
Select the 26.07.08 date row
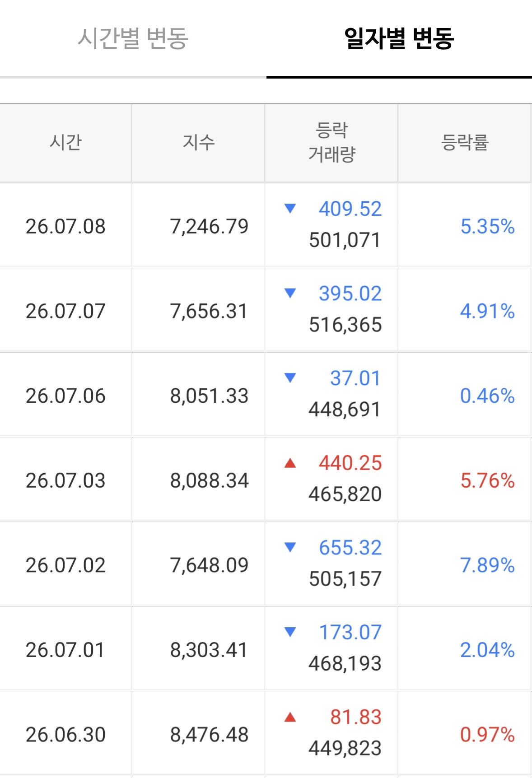(266, 225)
